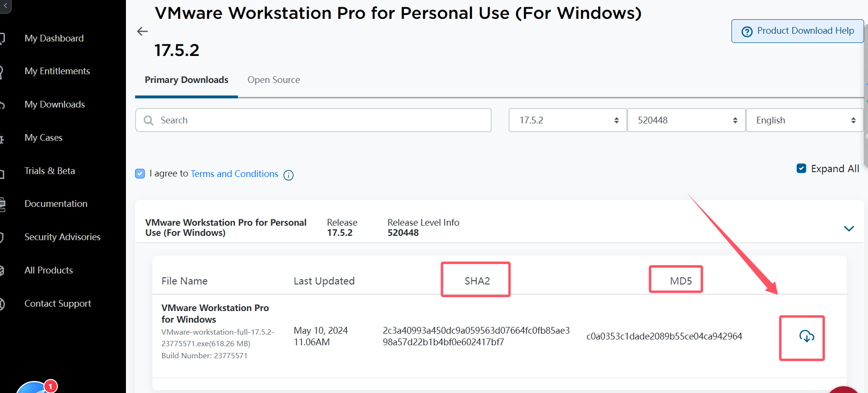The width and height of the screenshot is (868, 393).
Task: Select the SHA2 hash value starting 2c3a40993a
Action: coord(476,336)
